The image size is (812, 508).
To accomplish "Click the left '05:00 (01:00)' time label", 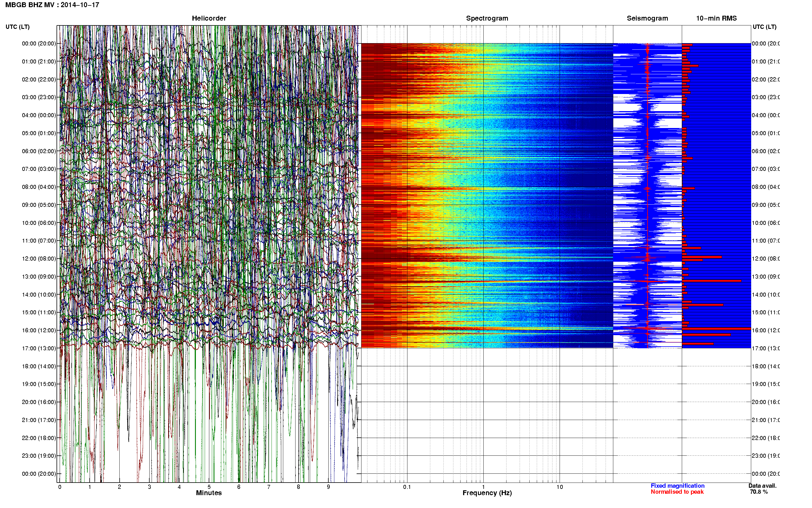I will click(x=39, y=133).
